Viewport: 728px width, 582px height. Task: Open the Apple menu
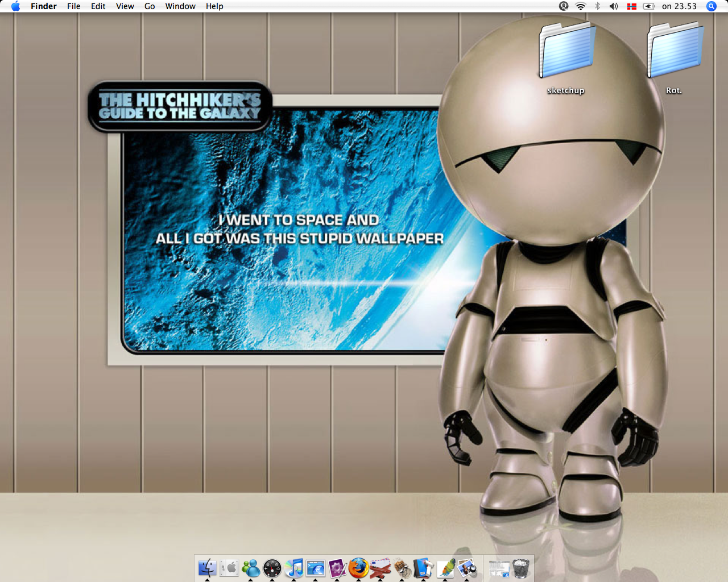point(15,6)
